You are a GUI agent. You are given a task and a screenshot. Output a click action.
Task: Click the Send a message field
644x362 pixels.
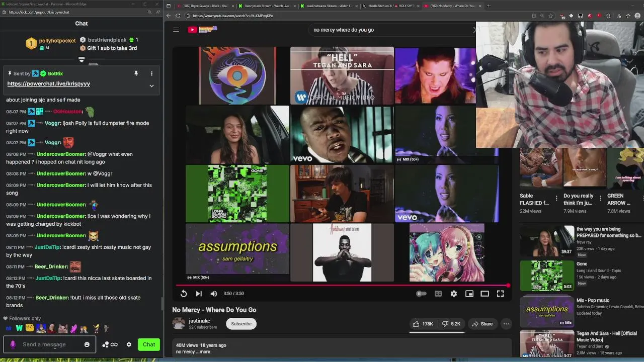click(49, 344)
